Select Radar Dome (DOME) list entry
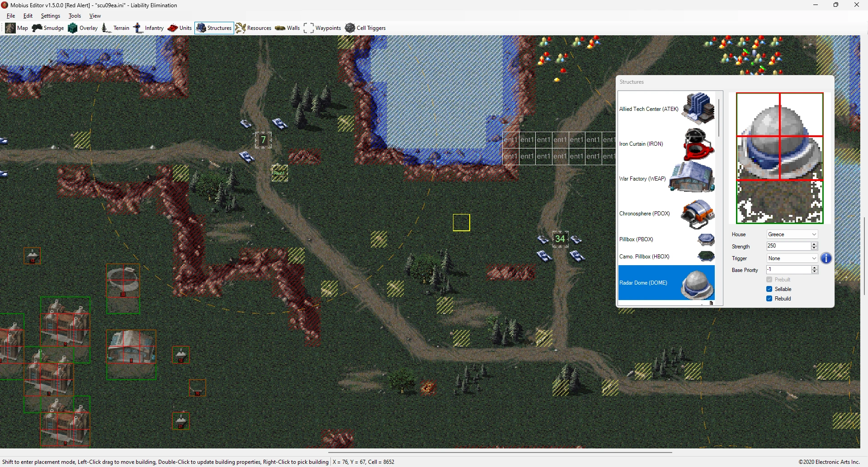Screen dimensions: 868x467 click(667, 283)
